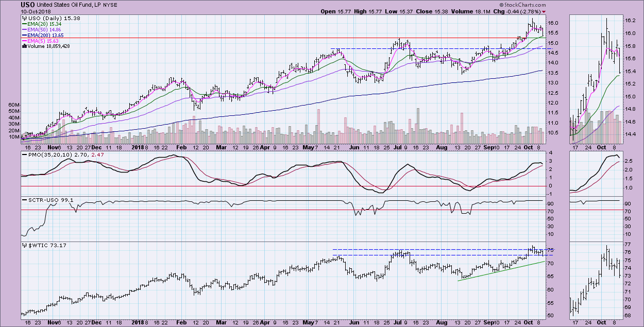Screen dimensions: 644x327
Task: Click the OHLC bar icon beside USO (Daily)
Action: click(24, 18)
